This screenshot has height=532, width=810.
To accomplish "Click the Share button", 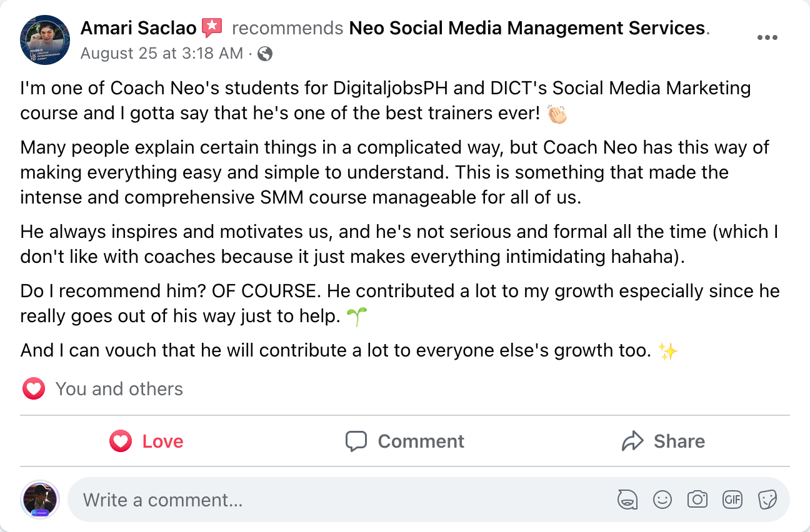I will (x=663, y=441).
